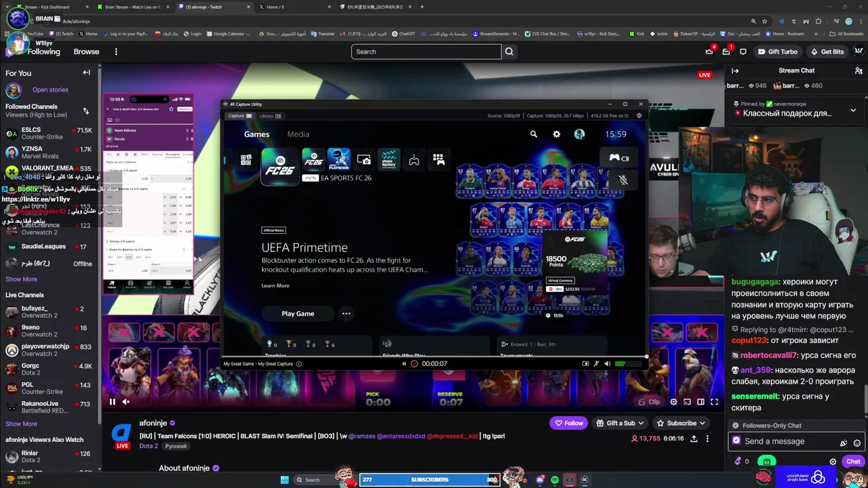
Task: Select the PlayStation profile avatar in capture
Action: coord(579,134)
